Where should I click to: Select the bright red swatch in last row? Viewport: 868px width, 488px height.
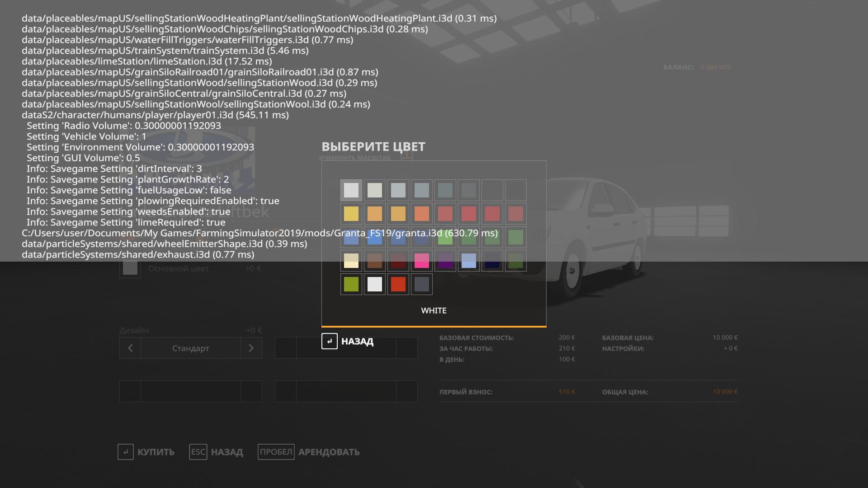398,284
